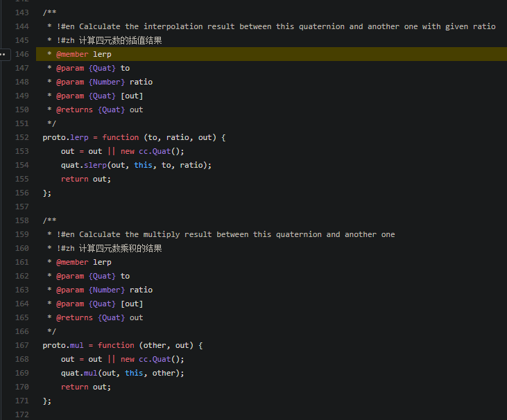
Task: Click line number 169
Action: click(23, 373)
